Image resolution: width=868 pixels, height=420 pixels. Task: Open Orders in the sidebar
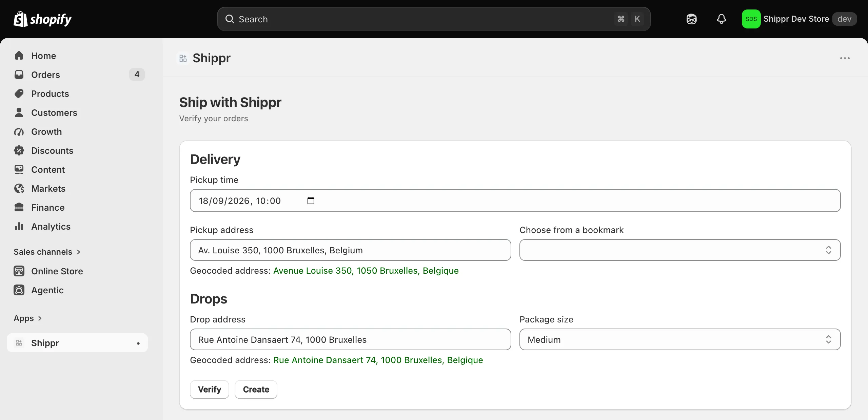click(x=77, y=75)
